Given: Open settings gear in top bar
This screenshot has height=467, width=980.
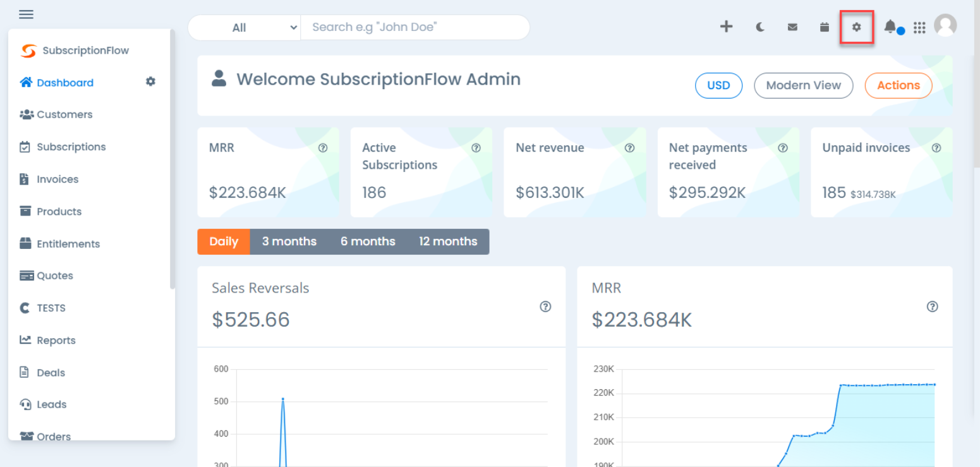Looking at the screenshot, I should 857,27.
